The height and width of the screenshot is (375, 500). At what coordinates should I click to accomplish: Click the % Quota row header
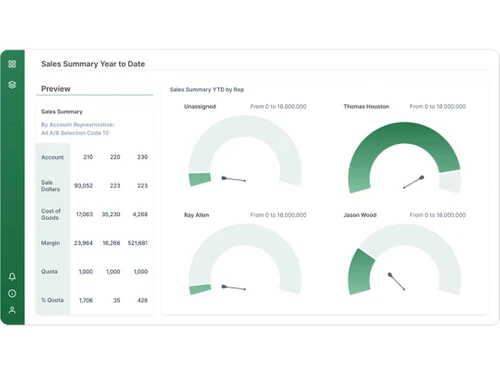coord(52,300)
